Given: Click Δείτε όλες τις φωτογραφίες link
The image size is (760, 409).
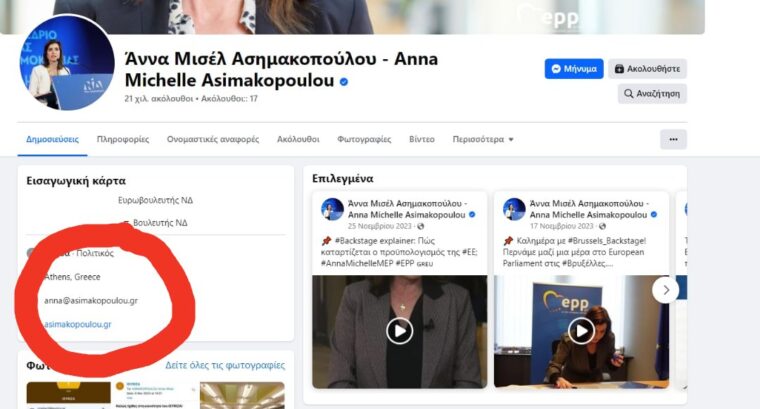Looking at the screenshot, I should point(225,365).
